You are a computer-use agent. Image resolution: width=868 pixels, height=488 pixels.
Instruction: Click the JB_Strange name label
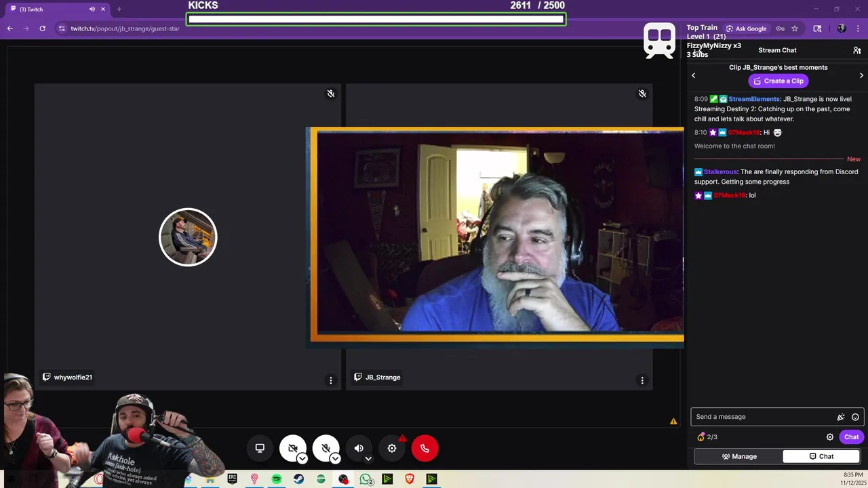pyautogui.click(x=383, y=378)
